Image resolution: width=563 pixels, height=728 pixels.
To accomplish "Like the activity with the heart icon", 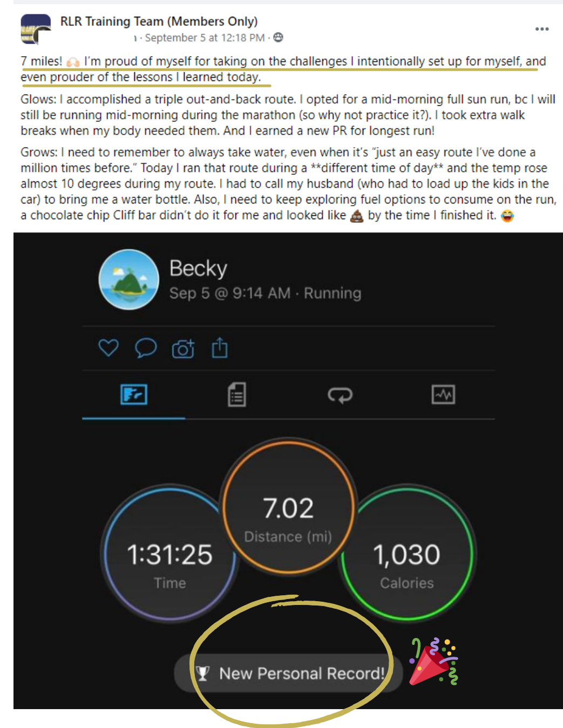I will pyautogui.click(x=108, y=348).
